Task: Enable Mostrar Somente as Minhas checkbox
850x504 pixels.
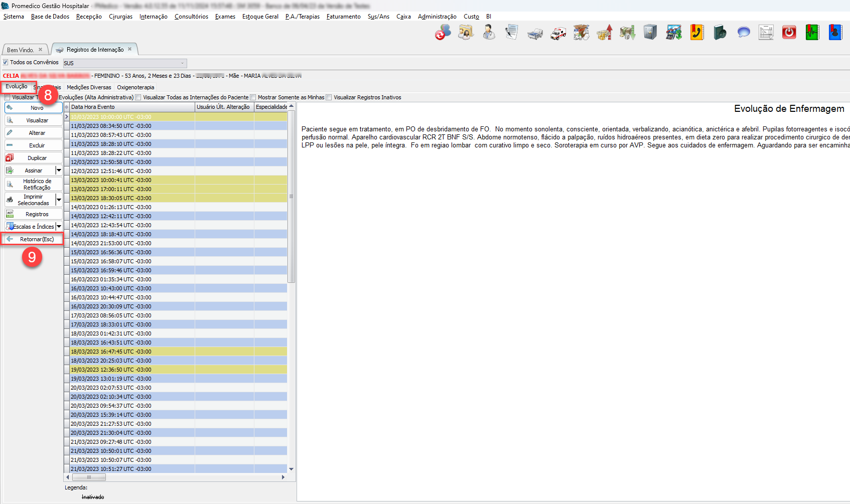Action: tap(253, 98)
